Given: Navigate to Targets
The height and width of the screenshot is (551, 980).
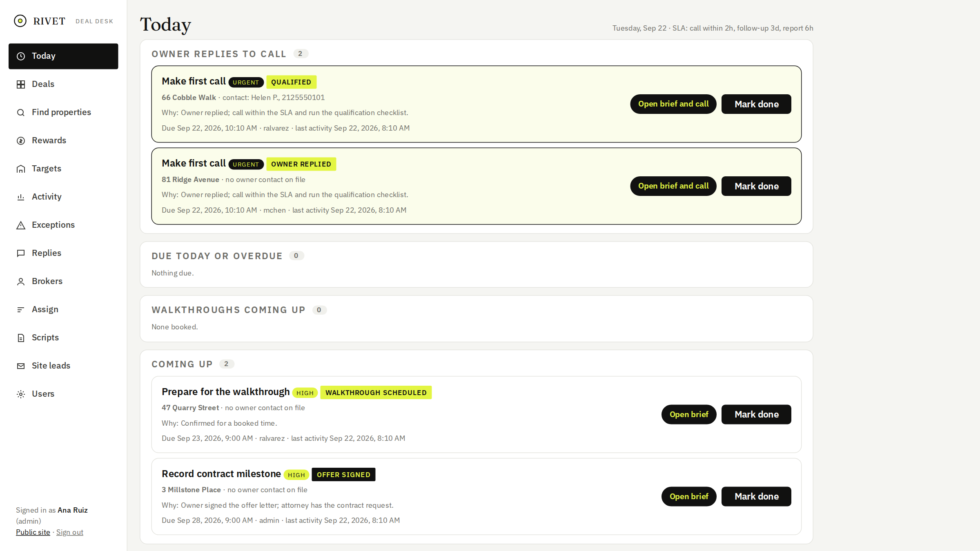Looking at the screenshot, I should 63,169.
